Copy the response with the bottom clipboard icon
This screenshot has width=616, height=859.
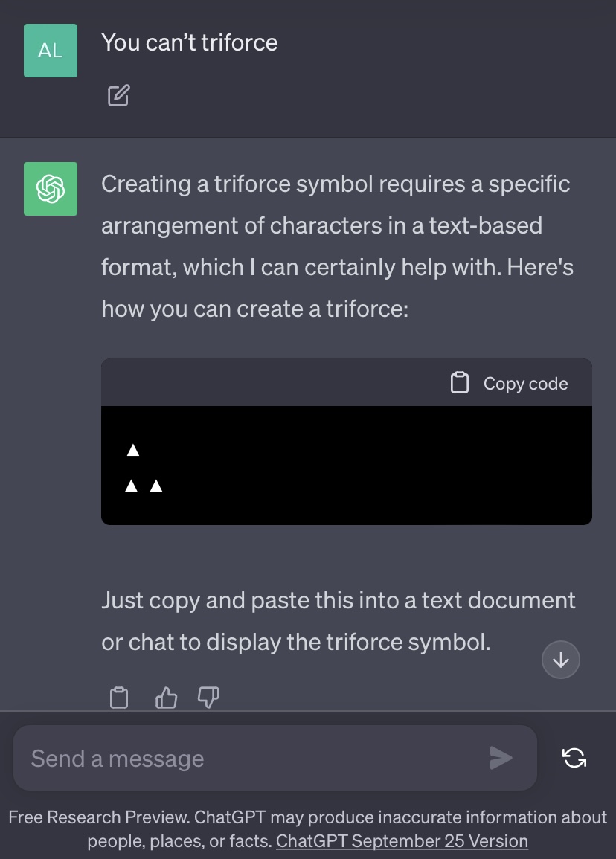(119, 698)
